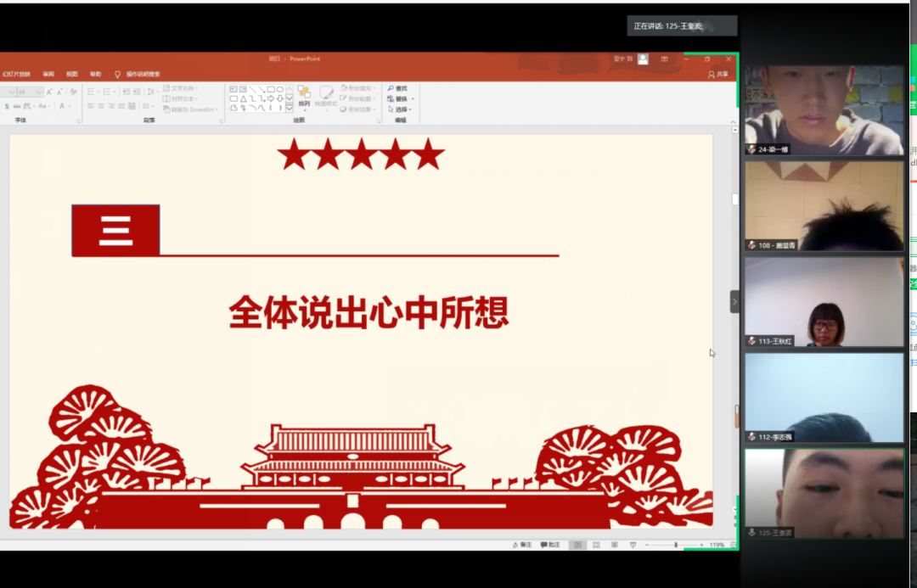The height and width of the screenshot is (588, 917).
Task: Open the 幻灯片放映 slideshow tab
Action: click(15, 75)
